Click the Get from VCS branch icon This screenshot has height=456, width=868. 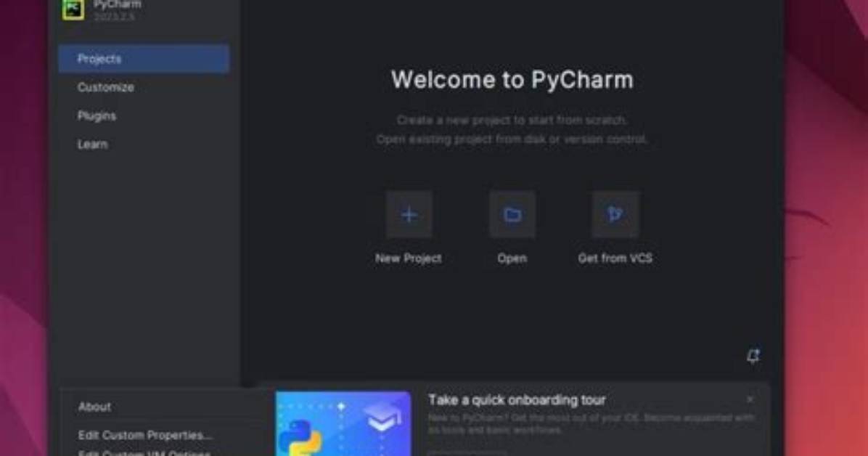[615, 214]
